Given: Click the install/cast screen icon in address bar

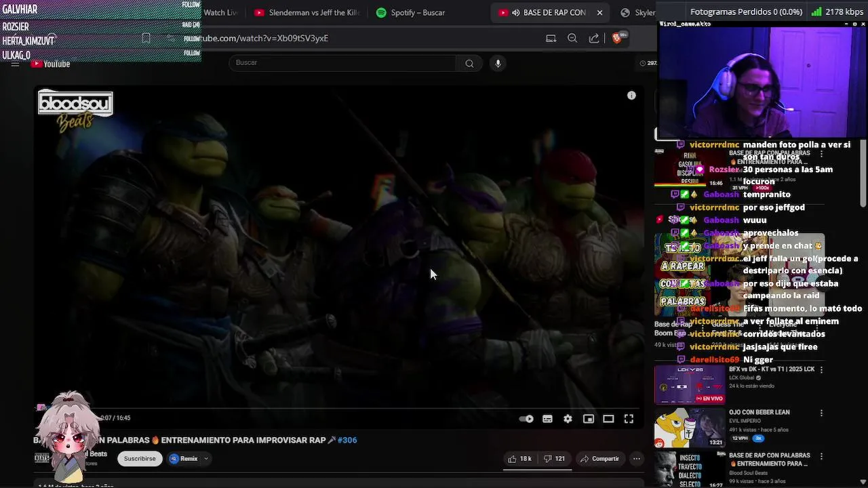Looking at the screenshot, I should [551, 38].
